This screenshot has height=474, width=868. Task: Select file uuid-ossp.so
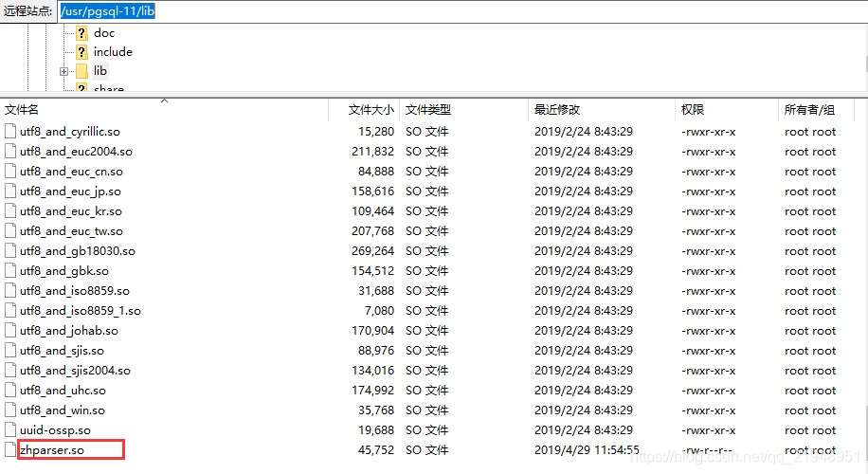pyautogui.click(x=55, y=430)
